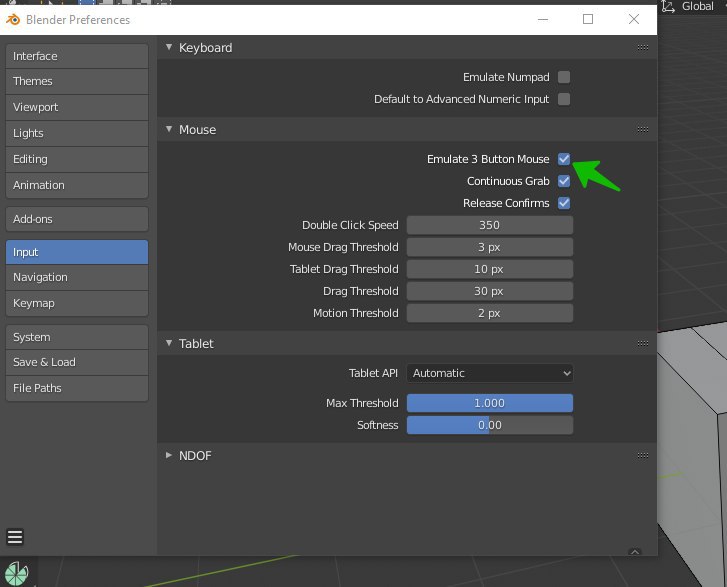Open the Keymap tab
The height and width of the screenshot is (587, 727).
[x=77, y=303]
